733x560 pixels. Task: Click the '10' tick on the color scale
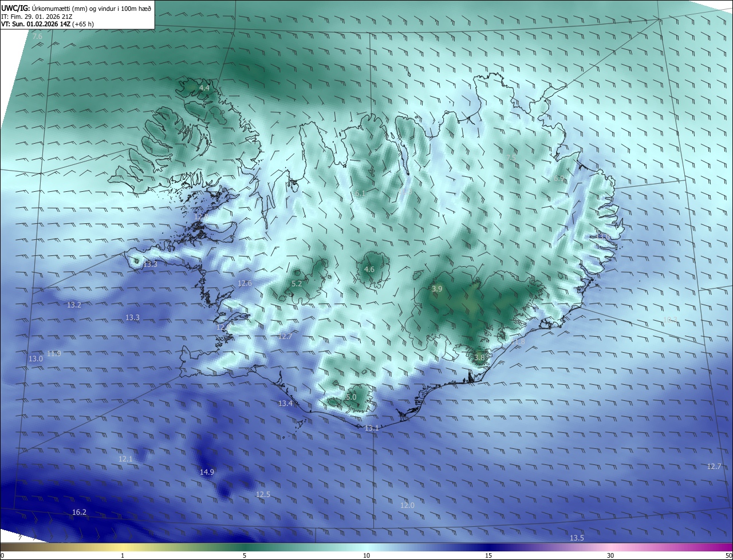point(366,556)
